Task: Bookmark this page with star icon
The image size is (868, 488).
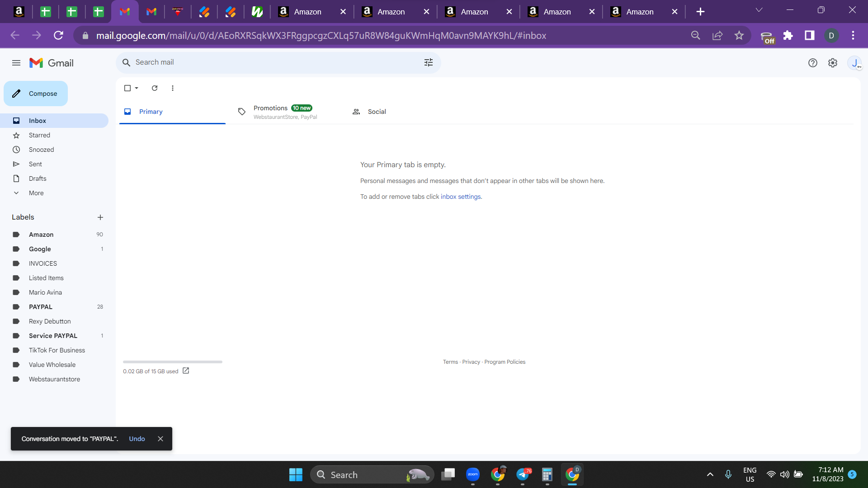Action: point(739,35)
